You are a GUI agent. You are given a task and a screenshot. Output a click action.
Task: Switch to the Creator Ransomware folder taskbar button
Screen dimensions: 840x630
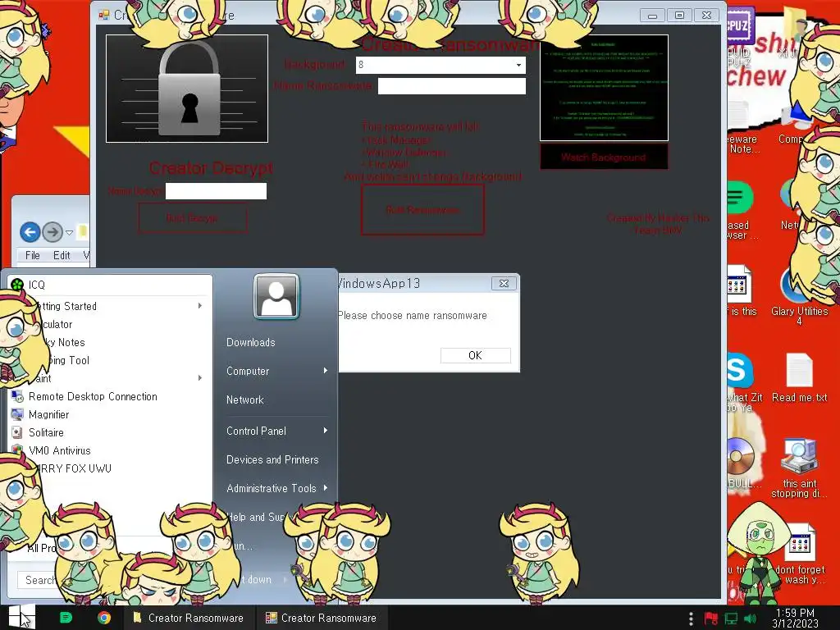click(x=189, y=618)
